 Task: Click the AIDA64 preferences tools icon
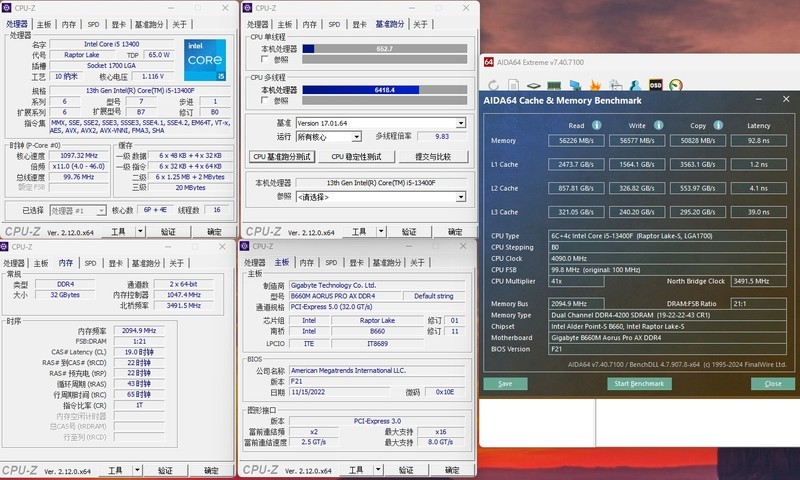616,85
